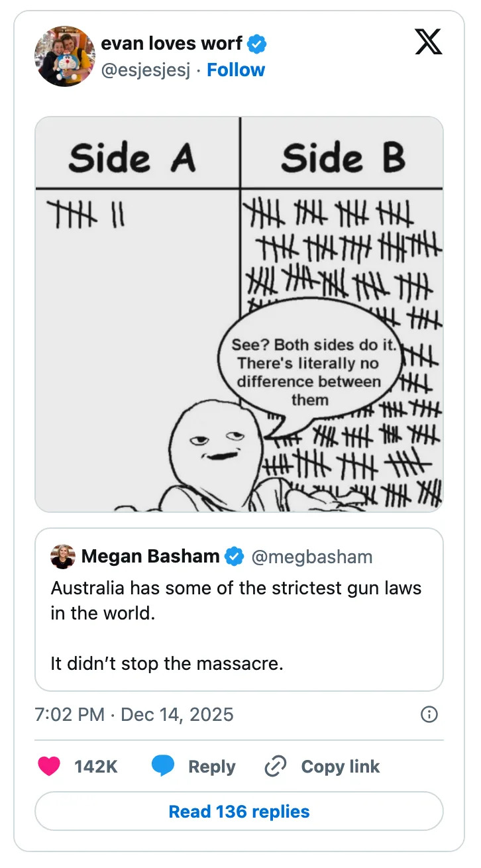Click Megan Basham's small profile picture

point(62,557)
